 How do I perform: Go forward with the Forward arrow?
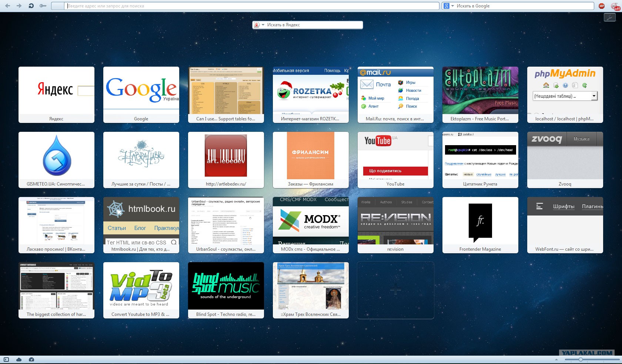19,6
